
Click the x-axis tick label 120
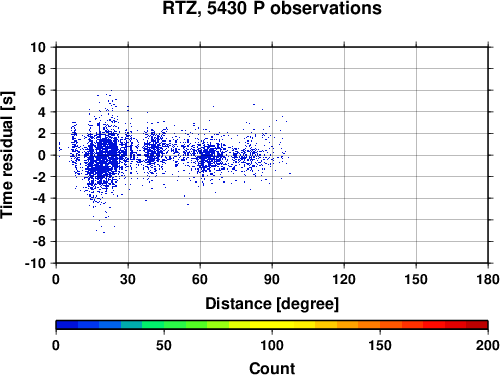point(344,279)
